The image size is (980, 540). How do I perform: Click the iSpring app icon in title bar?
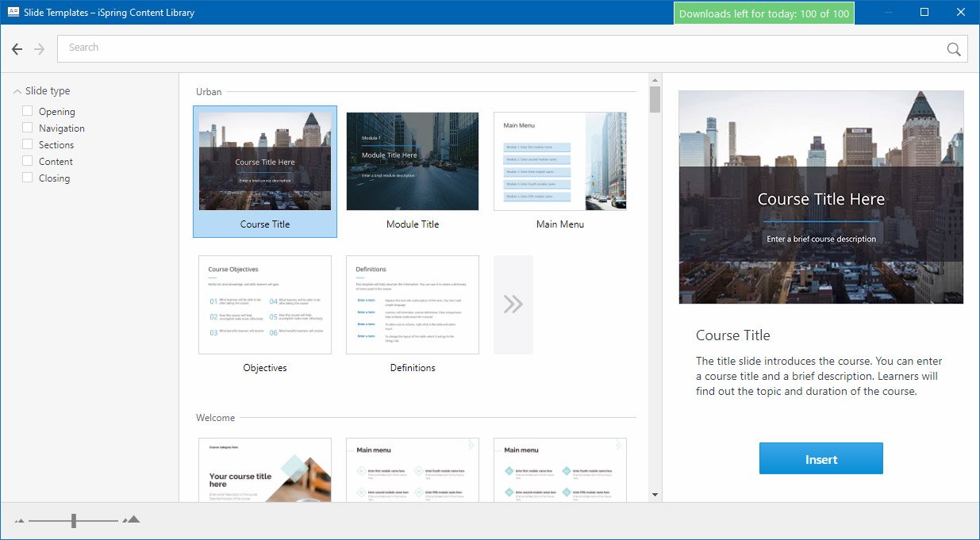tap(13, 12)
